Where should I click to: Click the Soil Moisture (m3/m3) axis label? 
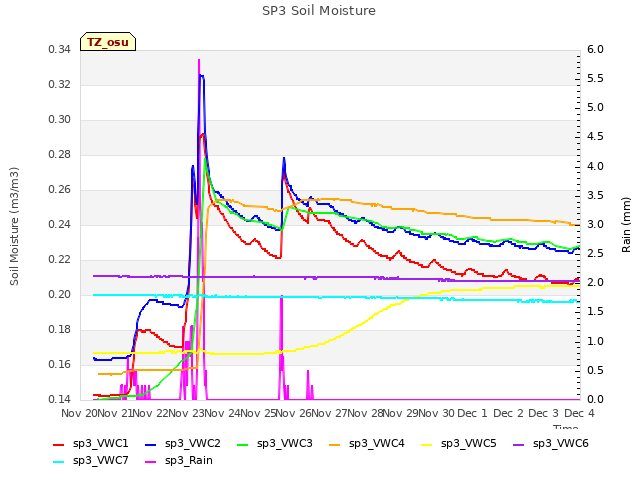coord(14,226)
